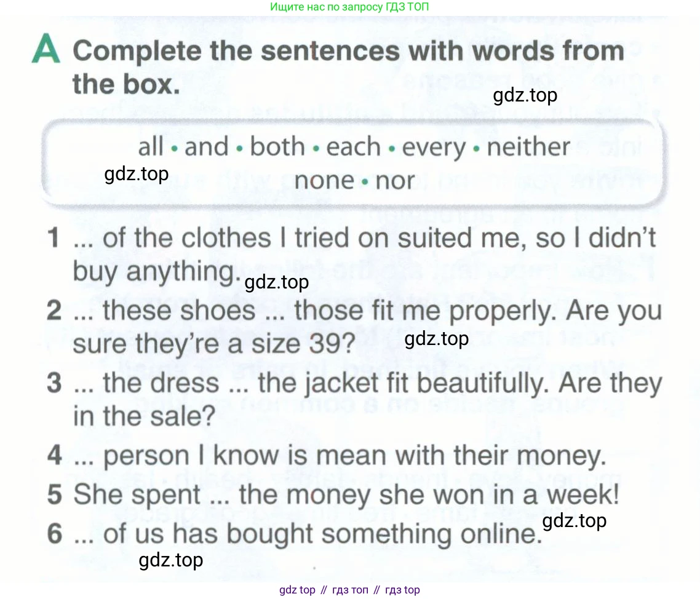This screenshot has width=700, height=599.
Task: Select the word 'nor' in the box
Action: pos(395,181)
